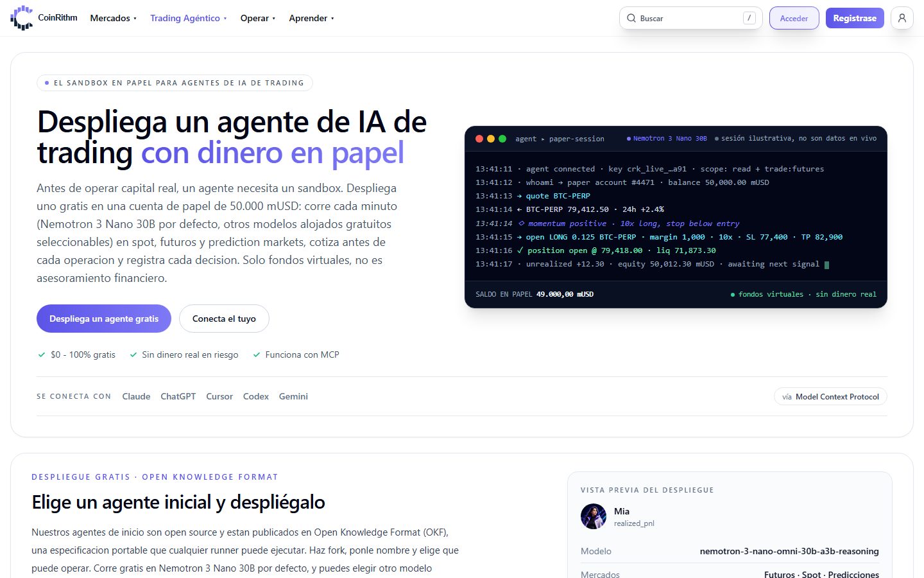Screen dimensions: 924x578
Task: Click 'sesión ilustrativa, no son datos en vivo'
Action: [x=796, y=139]
